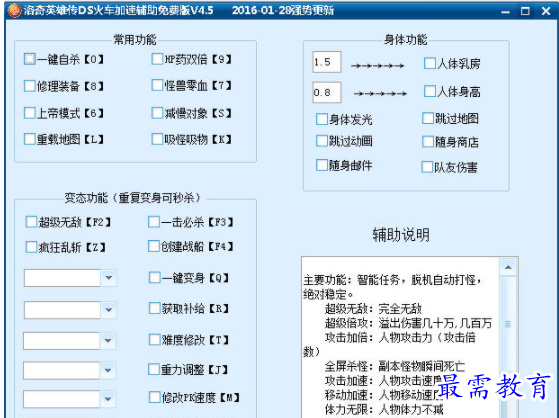This screenshot has height=418, width=559.
Task: Toggle 队友伤害 option
Action: point(427,167)
